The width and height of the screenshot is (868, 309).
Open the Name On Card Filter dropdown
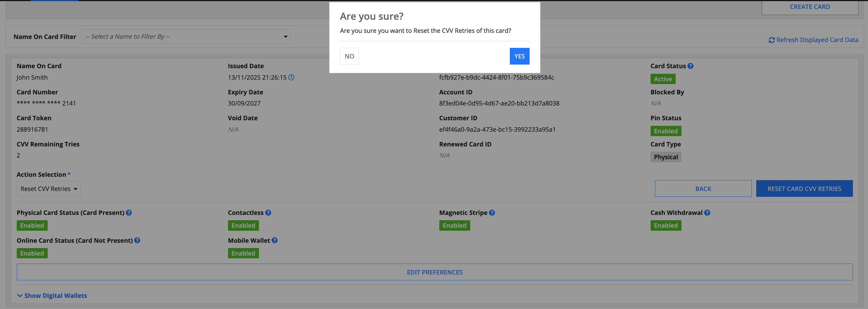pyautogui.click(x=186, y=37)
